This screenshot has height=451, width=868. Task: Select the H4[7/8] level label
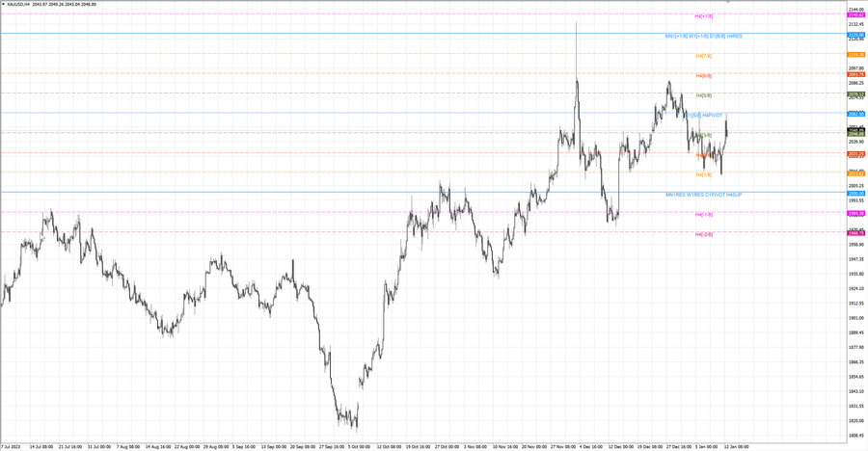(704, 56)
